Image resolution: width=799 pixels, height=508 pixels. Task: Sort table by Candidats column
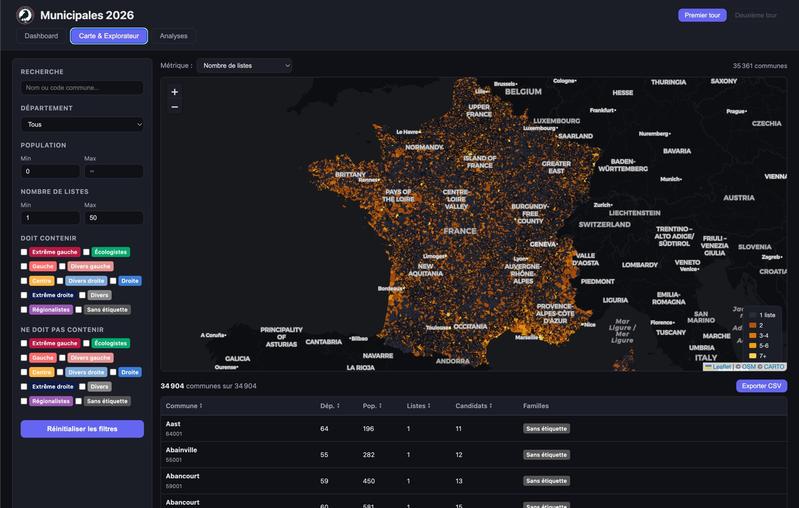[474, 406]
